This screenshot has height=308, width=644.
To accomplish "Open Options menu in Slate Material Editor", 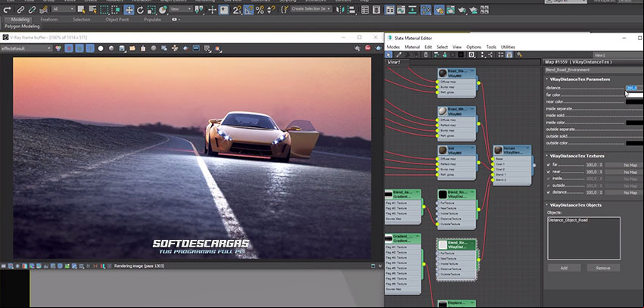I will point(474,47).
